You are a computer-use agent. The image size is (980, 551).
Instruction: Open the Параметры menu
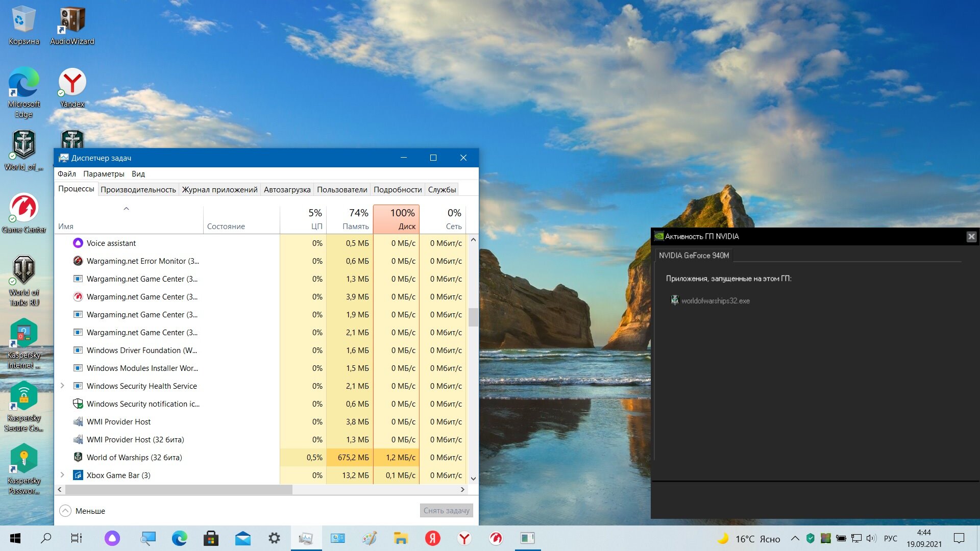click(104, 174)
